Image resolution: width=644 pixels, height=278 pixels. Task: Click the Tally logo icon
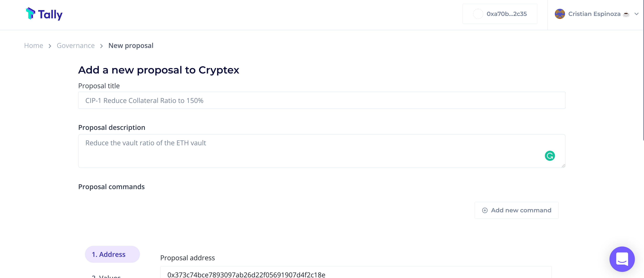pos(30,14)
